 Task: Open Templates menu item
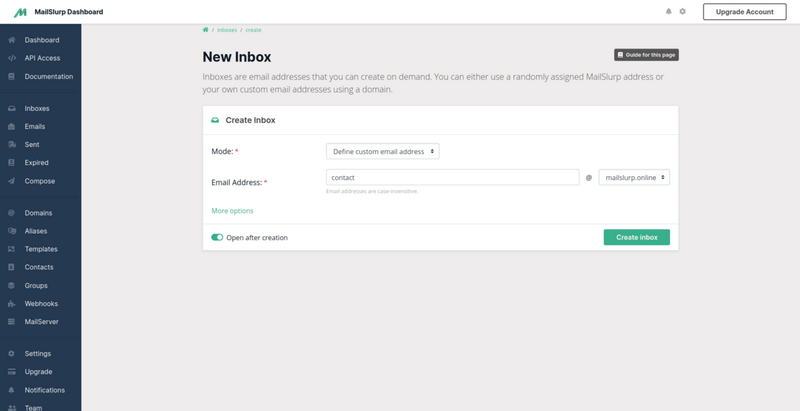(x=41, y=249)
